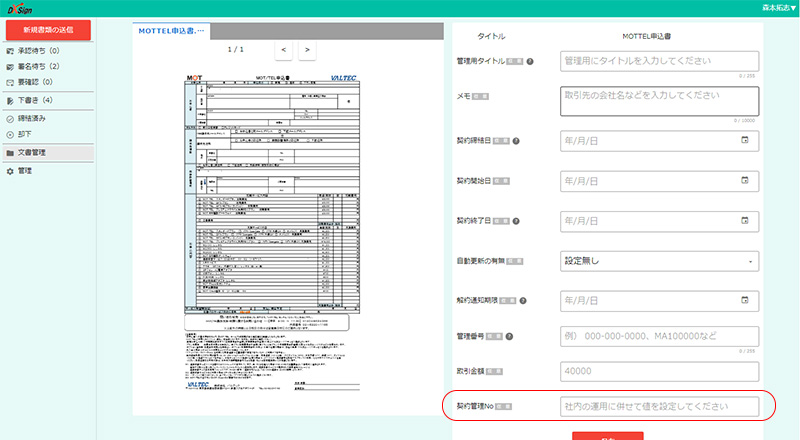The height and width of the screenshot is (440, 800).
Task: Focus the 取引金額 input field
Action: (659, 372)
